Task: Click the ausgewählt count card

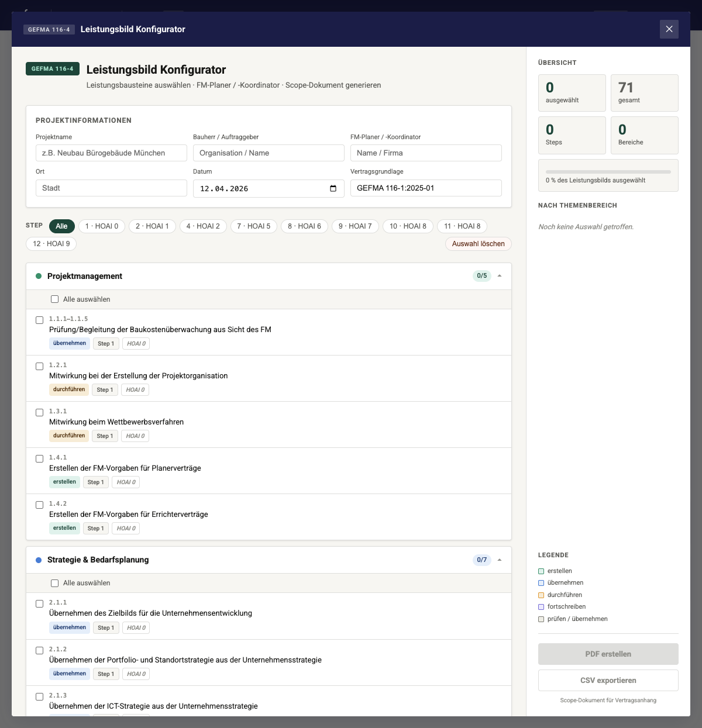Action: 572,93
